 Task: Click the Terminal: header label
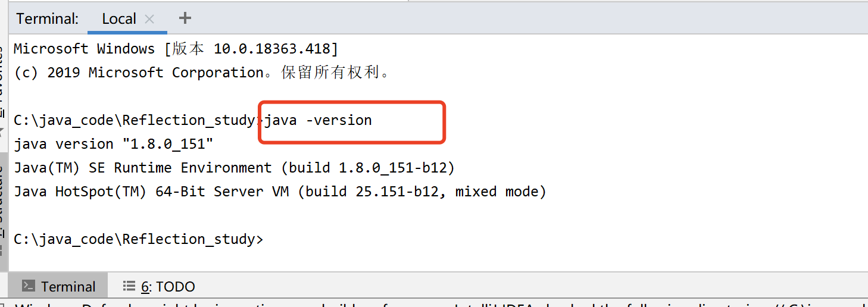48,19
